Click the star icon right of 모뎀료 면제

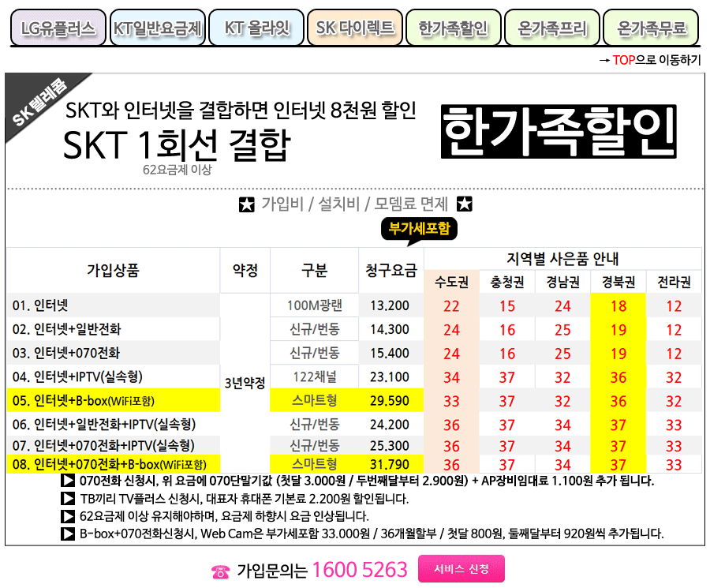point(465,205)
